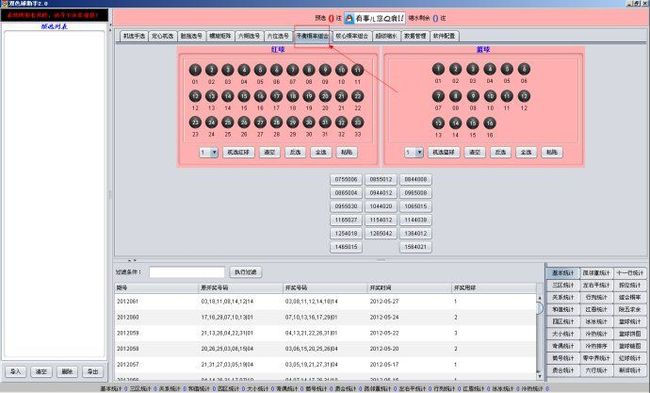This screenshot has width=650, height=393.
Task: Click the 三区统计 statistics button
Action: [x=563, y=285]
